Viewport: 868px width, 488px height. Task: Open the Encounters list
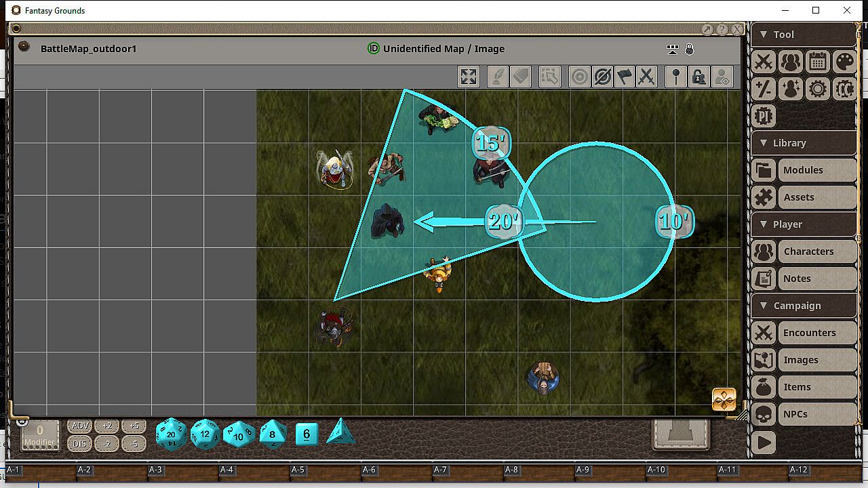817,333
